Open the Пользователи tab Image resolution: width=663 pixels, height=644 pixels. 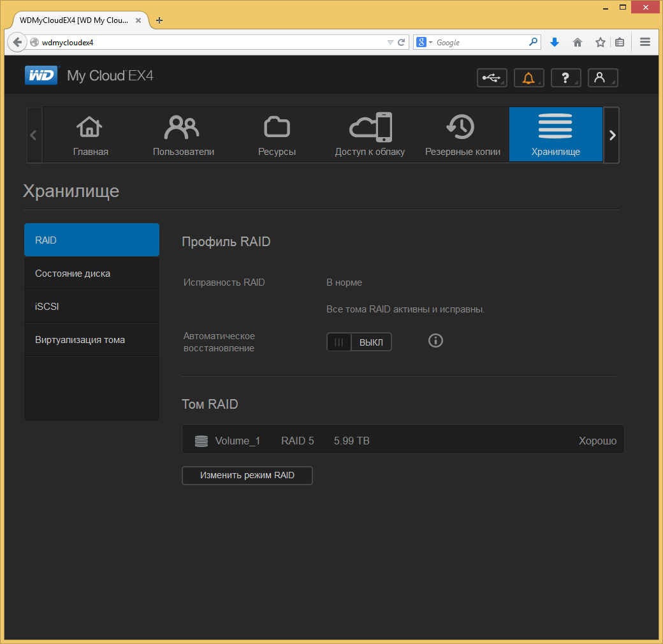184,135
